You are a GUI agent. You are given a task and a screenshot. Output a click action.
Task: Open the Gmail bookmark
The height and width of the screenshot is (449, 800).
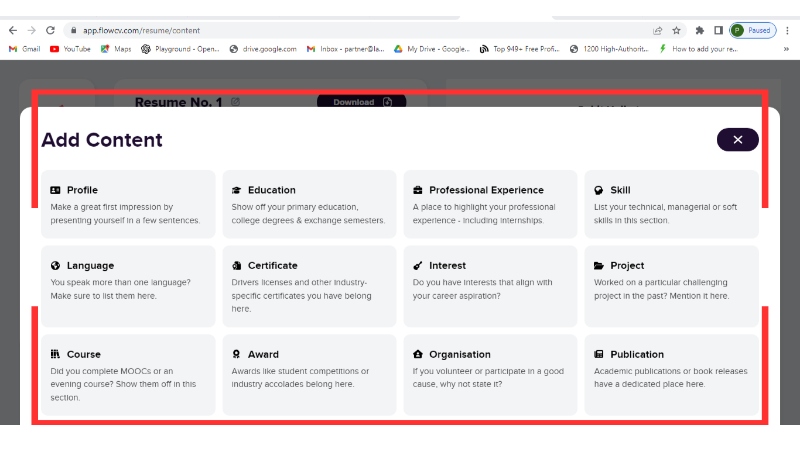pos(27,48)
